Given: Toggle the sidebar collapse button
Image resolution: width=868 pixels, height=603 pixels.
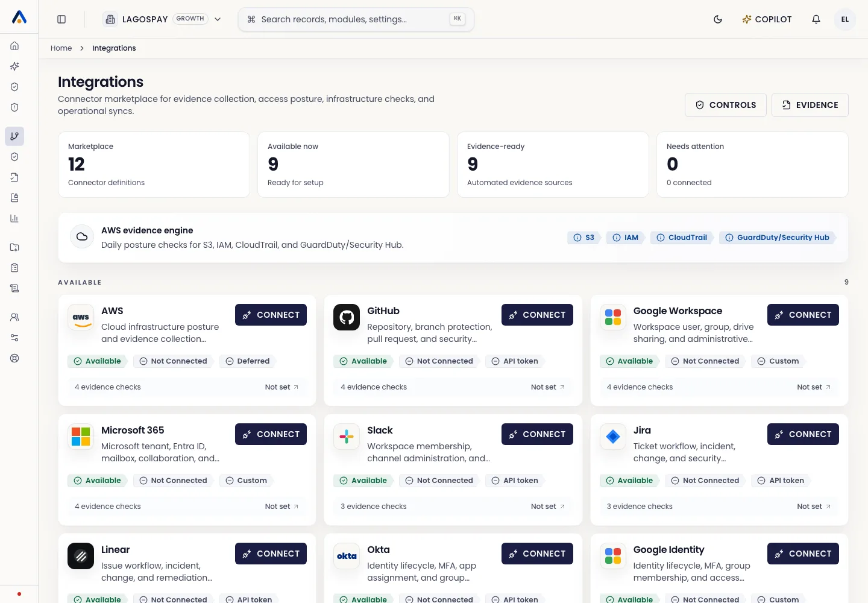Looking at the screenshot, I should pyautogui.click(x=61, y=19).
